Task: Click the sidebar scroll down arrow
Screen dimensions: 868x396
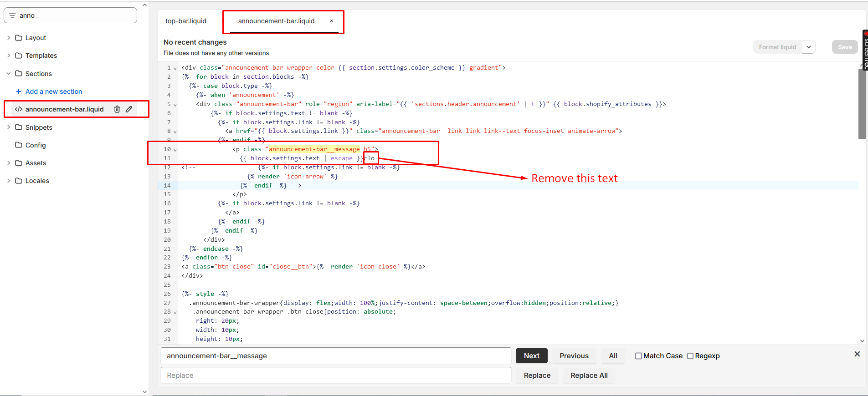Action: 144,392
